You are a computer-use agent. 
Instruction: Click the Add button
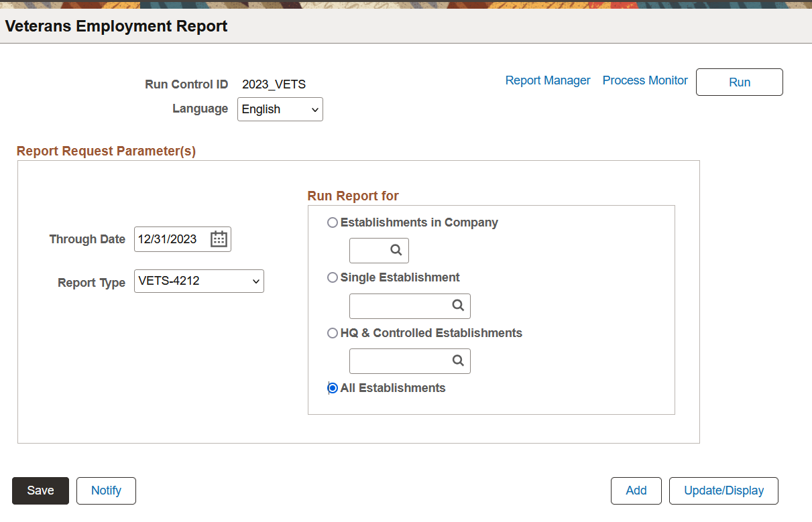pos(636,491)
